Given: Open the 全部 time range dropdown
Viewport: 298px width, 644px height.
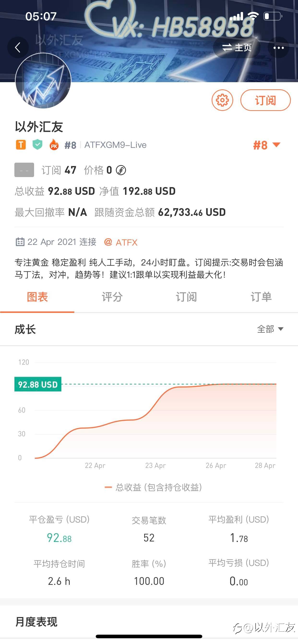Looking at the screenshot, I should point(270,329).
